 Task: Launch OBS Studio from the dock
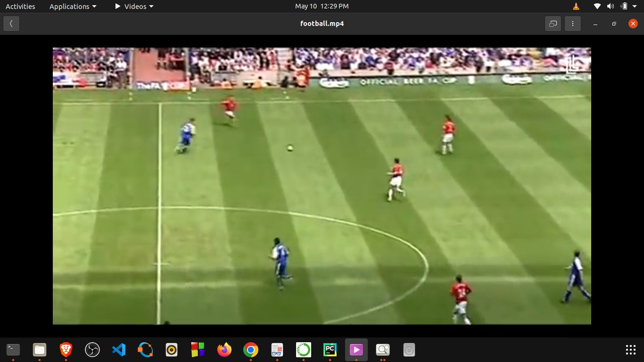(92, 350)
